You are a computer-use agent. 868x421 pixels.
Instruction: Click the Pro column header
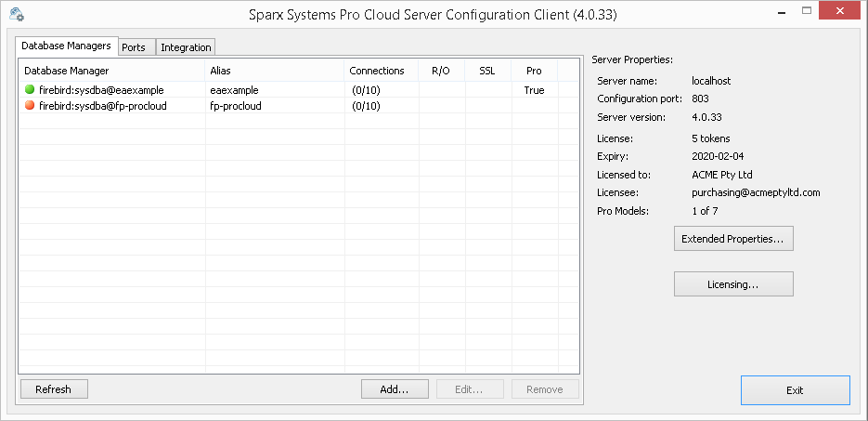coord(534,71)
